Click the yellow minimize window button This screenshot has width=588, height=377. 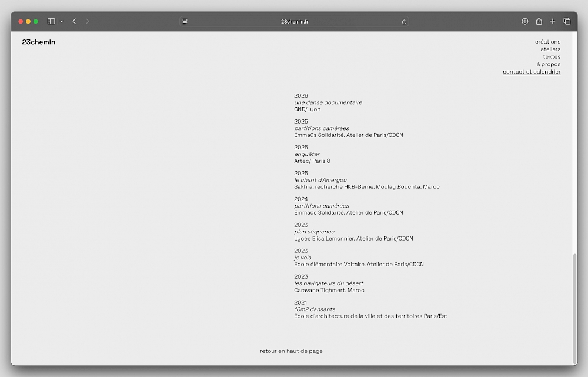pyautogui.click(x=28, y=21)
